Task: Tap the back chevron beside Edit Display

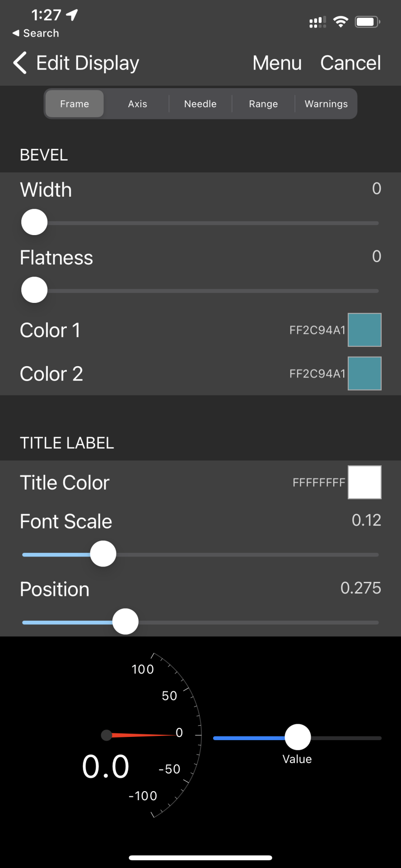Action: [x=20, y=62]
